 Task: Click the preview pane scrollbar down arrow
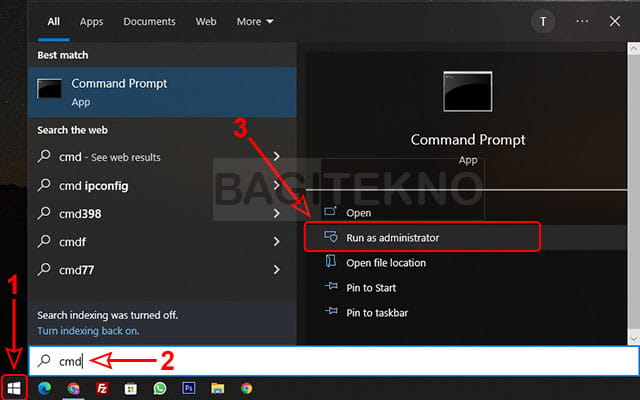633,338
